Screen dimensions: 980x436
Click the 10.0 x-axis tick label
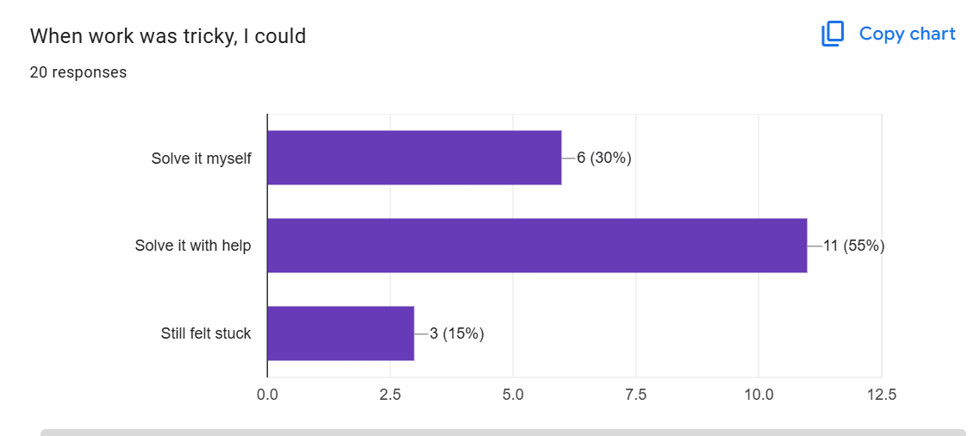pyautogui.click(x=758, y=395)
